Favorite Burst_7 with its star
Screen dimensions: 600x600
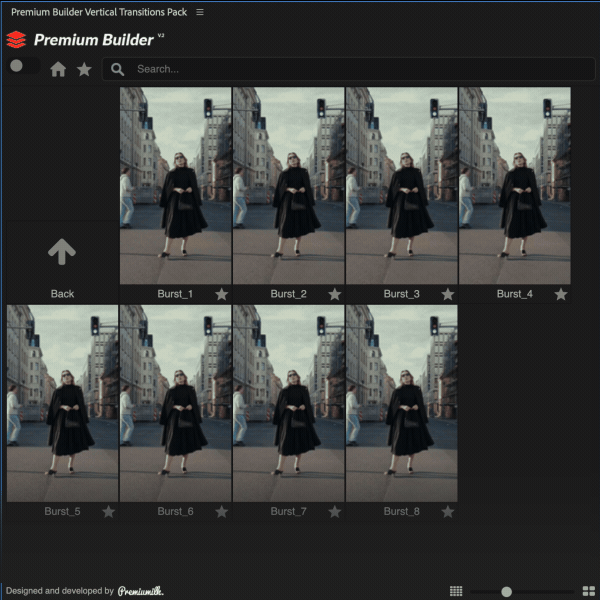334,512
